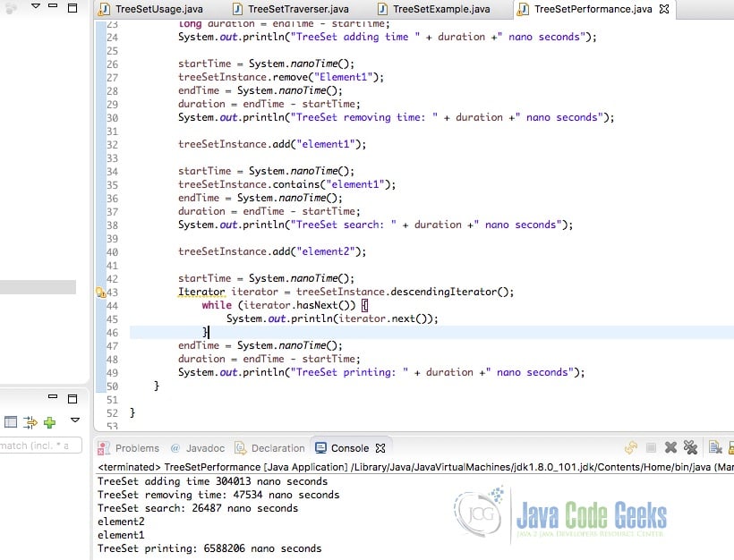Close the Console view with its X
This screenshot has height=560, width=734.
pyautogui.click(x=380, y=448)
